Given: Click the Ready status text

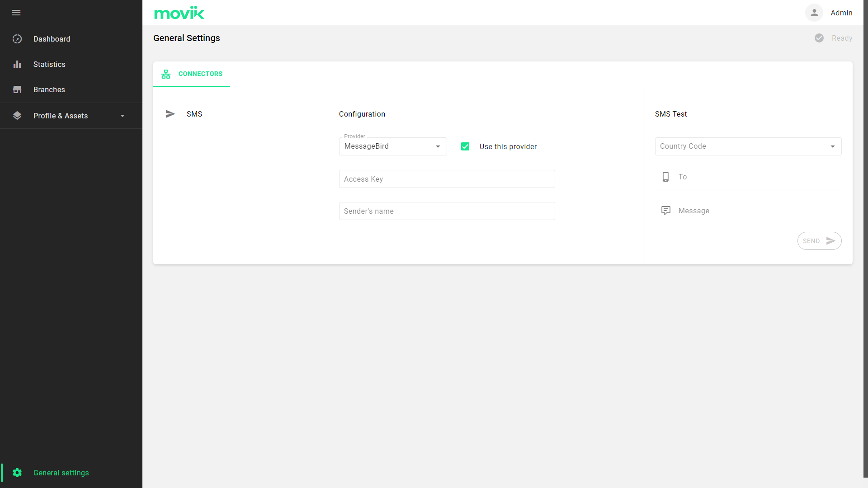Looking at the screenshot, I should [842, 38].
